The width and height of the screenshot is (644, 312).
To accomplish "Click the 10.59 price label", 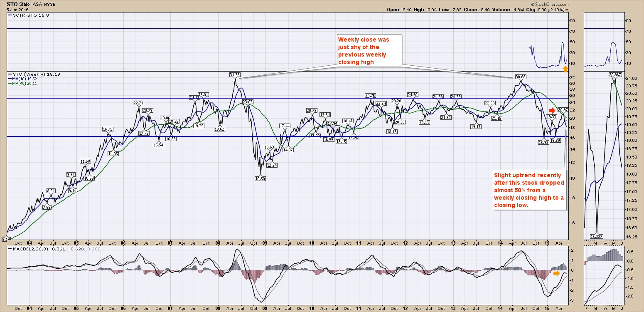I will tap(89, 178).
